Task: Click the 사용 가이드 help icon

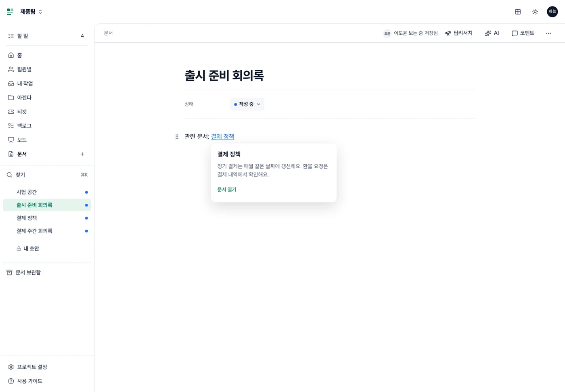Action: pos(11,381)
